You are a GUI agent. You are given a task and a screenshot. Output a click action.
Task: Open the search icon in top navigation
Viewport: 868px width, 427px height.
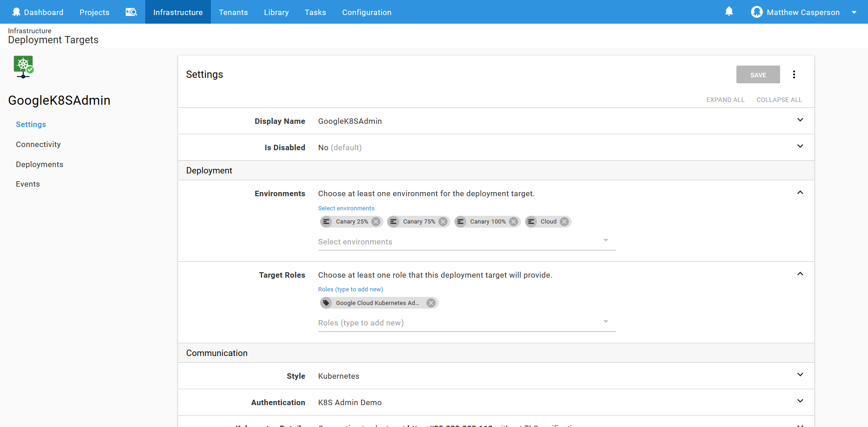tap(131, 12)
